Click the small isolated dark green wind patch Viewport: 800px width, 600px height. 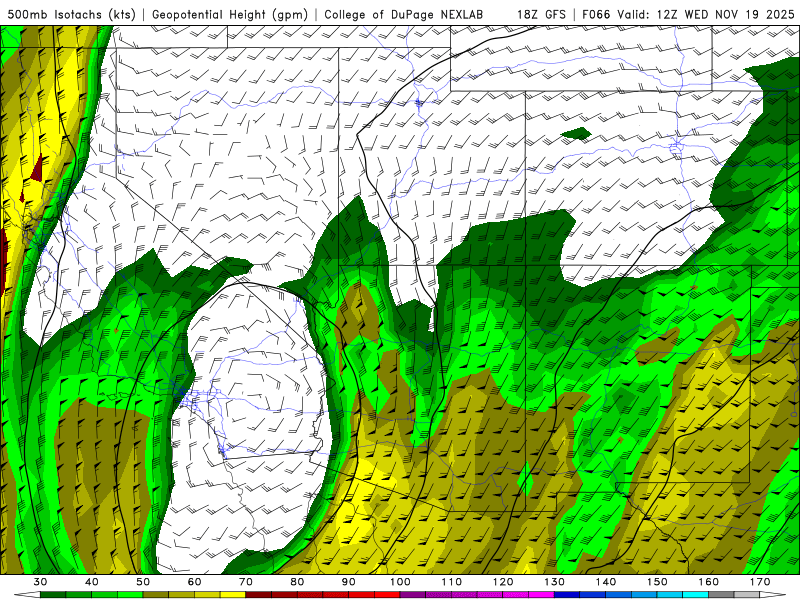click(576, 134)
